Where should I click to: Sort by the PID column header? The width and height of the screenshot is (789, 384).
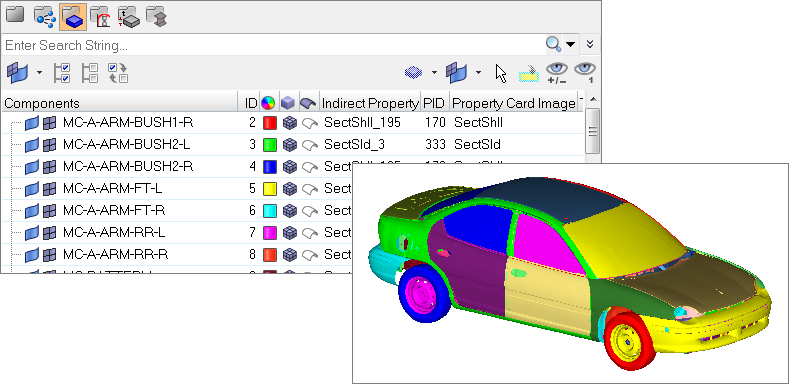(x=434, y=103)
